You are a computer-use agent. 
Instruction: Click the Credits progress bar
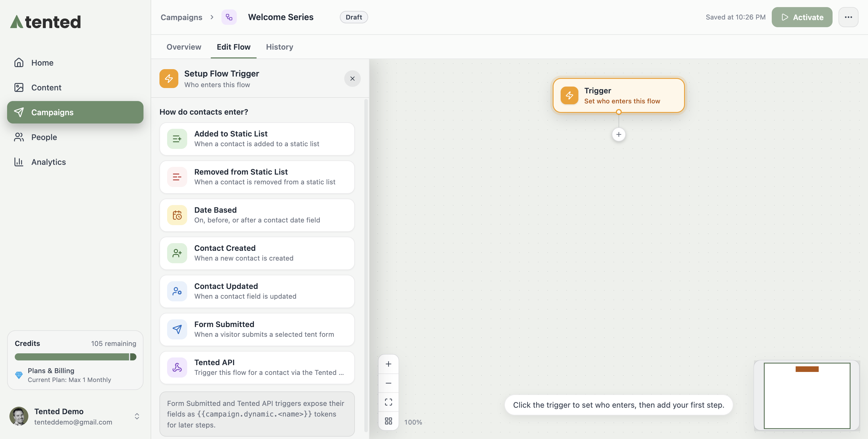(75, 357)
